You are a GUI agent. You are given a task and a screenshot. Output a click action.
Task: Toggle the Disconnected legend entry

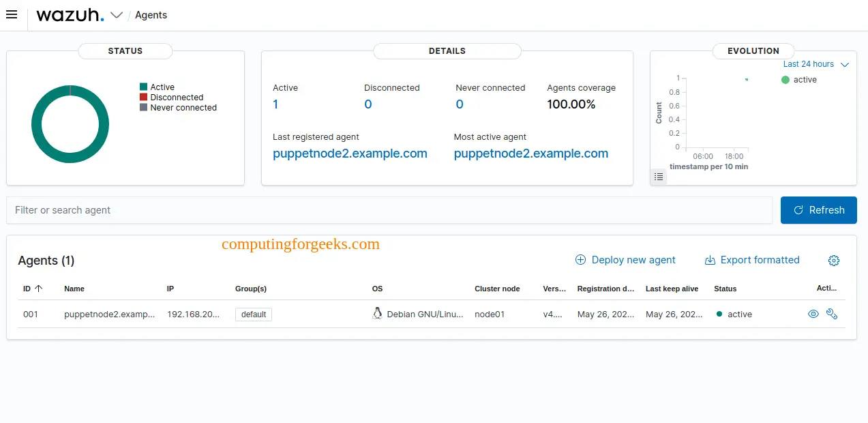point(176,98)
